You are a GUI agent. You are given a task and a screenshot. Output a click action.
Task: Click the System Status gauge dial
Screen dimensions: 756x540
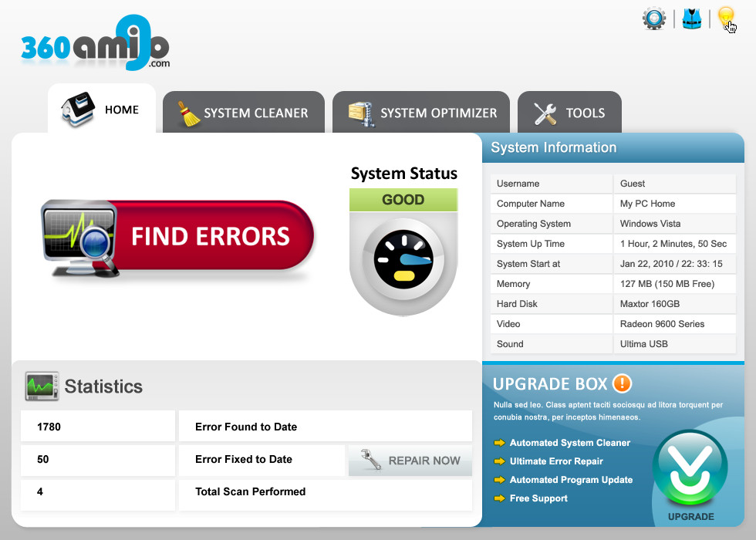pyautogui.click(x=403, y=259)
